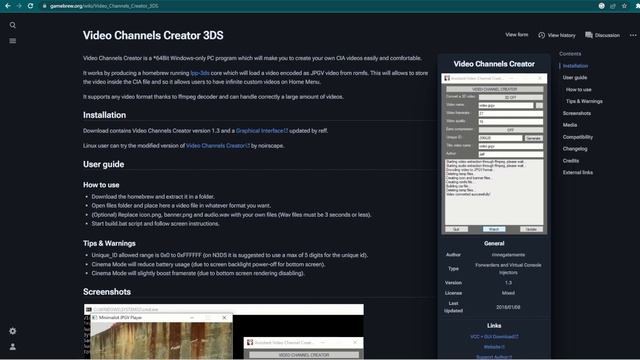Click the Last Updated date 2016/01/08
The image size is (640, 360).
(x=508, y=307)
